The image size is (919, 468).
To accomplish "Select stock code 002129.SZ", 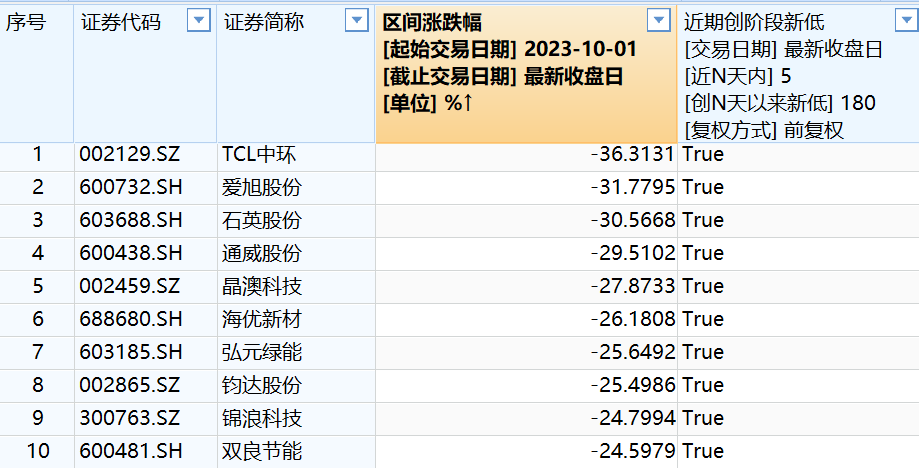I will pyautogui.click(x=131, y=154).
